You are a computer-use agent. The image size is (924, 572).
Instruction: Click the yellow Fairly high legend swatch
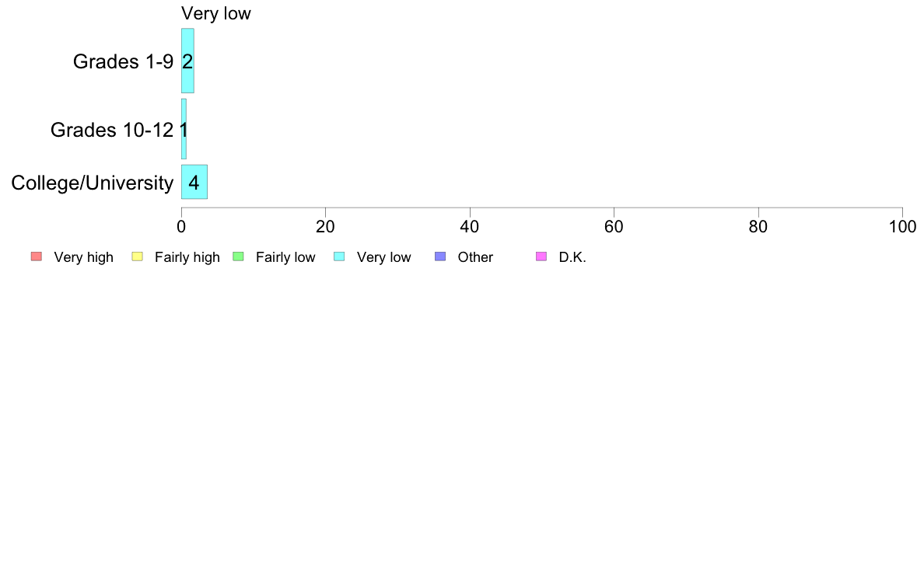point(137,257)
